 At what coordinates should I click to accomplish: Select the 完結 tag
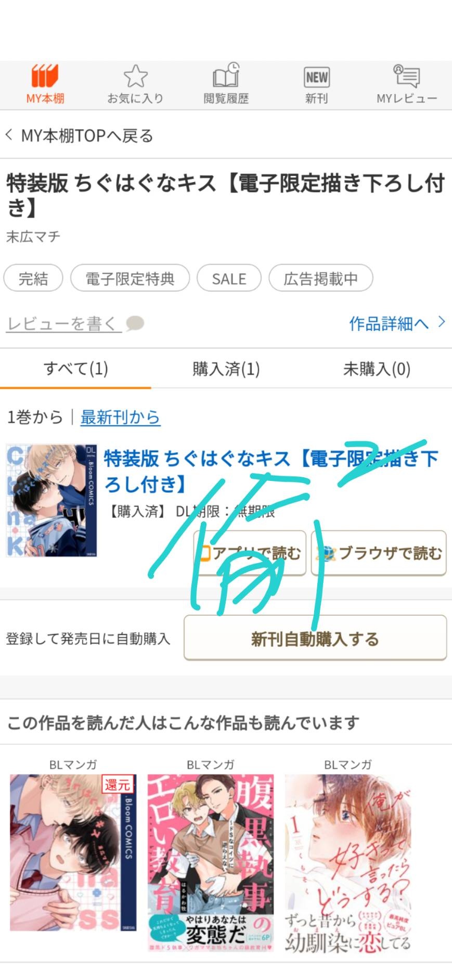coord(33,278)
